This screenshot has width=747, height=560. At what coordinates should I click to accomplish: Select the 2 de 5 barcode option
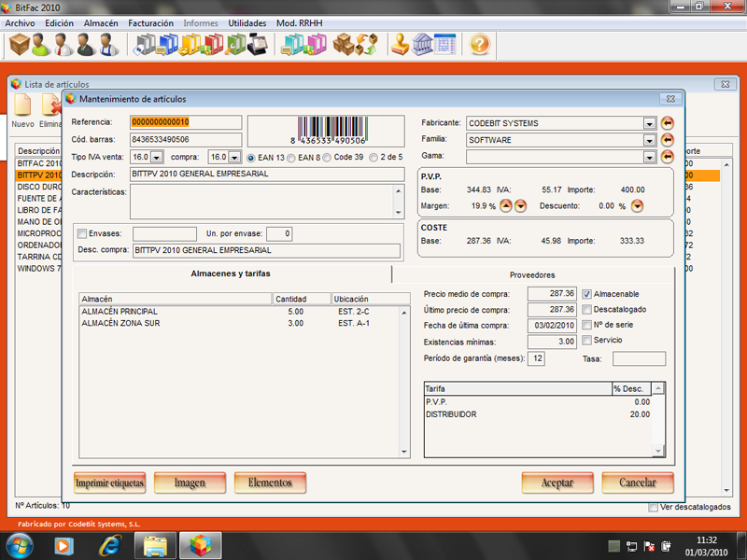click(373, 158)
